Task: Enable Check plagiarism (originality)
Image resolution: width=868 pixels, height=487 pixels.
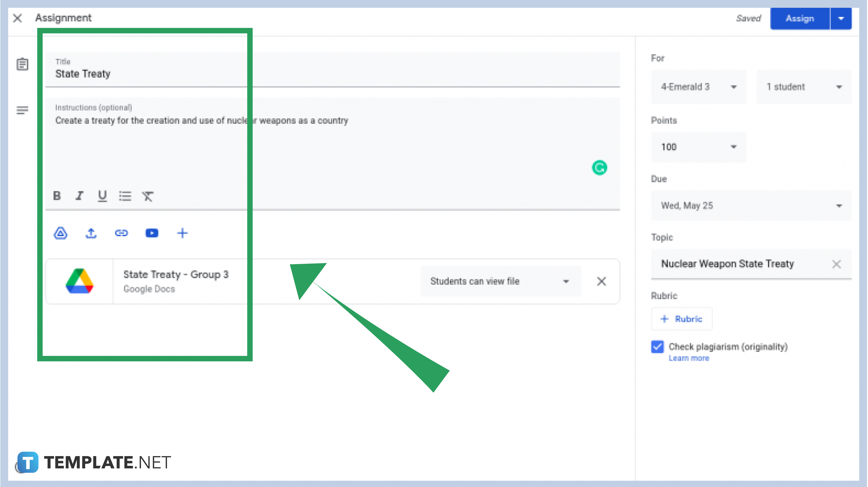Action: pyautogui.click(x=657, y=347)
